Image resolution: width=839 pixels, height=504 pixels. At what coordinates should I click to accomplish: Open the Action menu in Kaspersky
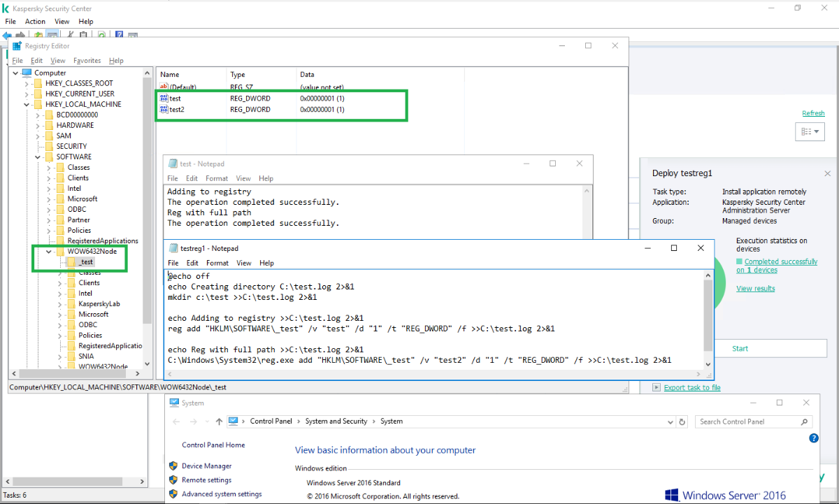point(35,22)
